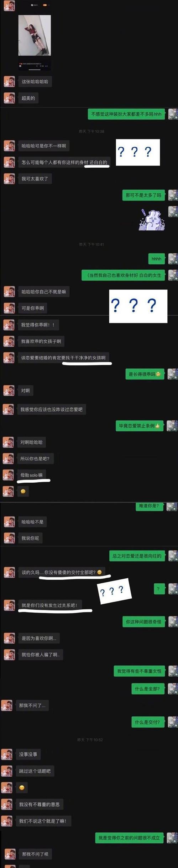Select the green "hhhh" message bubble

157,259
